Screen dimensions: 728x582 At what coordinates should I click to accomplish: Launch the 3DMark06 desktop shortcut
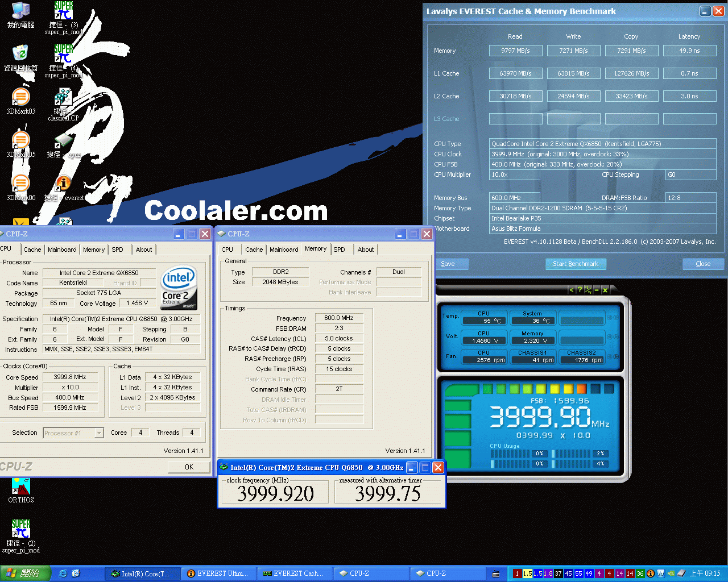pos(20,188)
